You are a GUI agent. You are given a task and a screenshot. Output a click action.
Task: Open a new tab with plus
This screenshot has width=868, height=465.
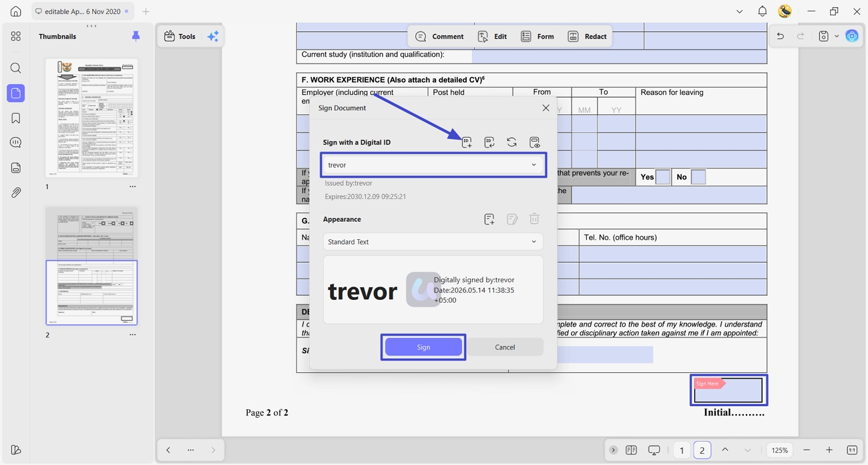click(x=146, y=11)
